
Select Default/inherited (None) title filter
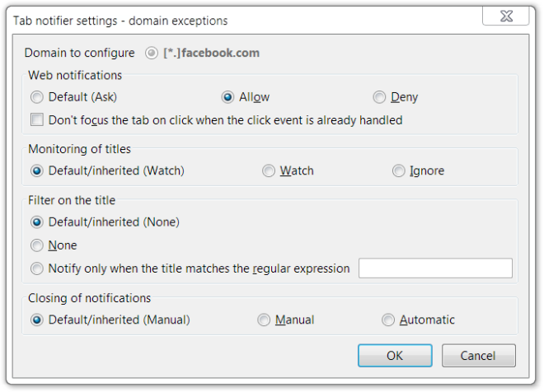point(37,222)
